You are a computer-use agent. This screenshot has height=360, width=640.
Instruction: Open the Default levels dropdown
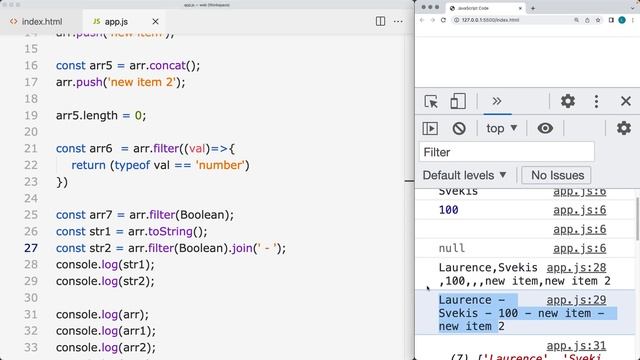[464, 176]
